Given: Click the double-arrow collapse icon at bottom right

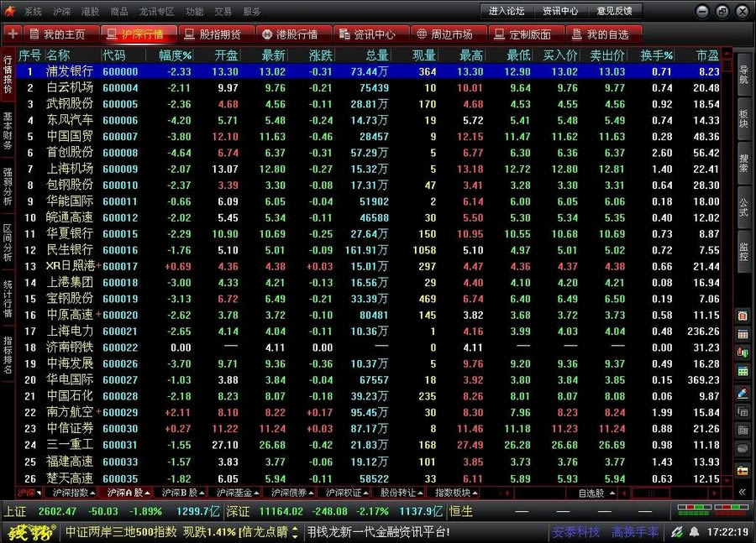Looking at the screenshot, I should pyautogui.click(x=743, y=492).
